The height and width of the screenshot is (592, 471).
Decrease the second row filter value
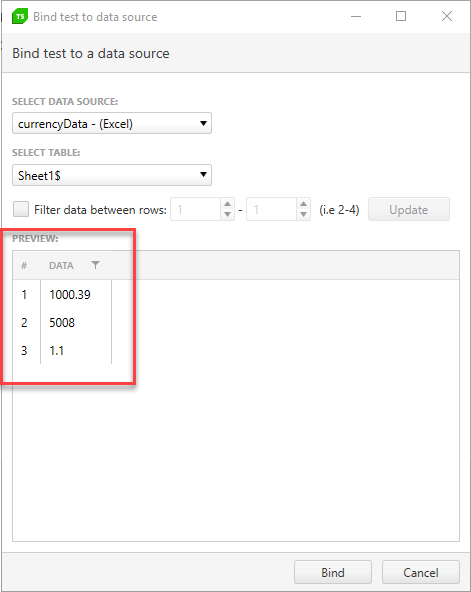(x=303, y=214)
